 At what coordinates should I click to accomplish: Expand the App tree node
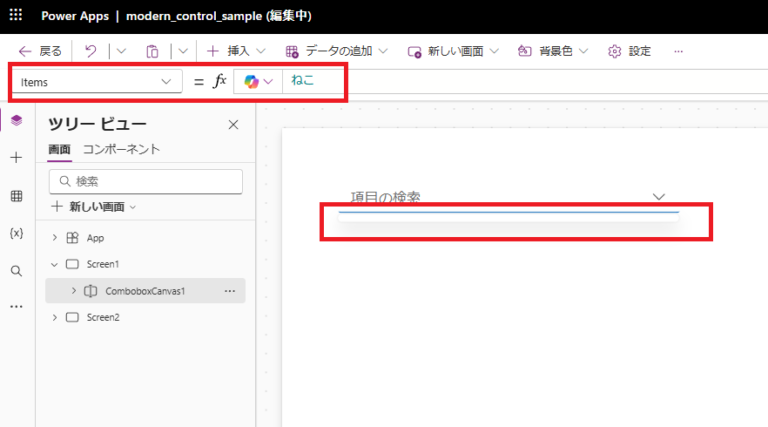[x=54, y=238]
